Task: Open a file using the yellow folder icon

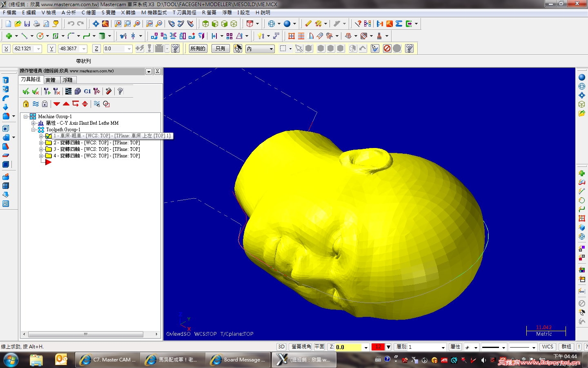Action: [x=18, y=24]
